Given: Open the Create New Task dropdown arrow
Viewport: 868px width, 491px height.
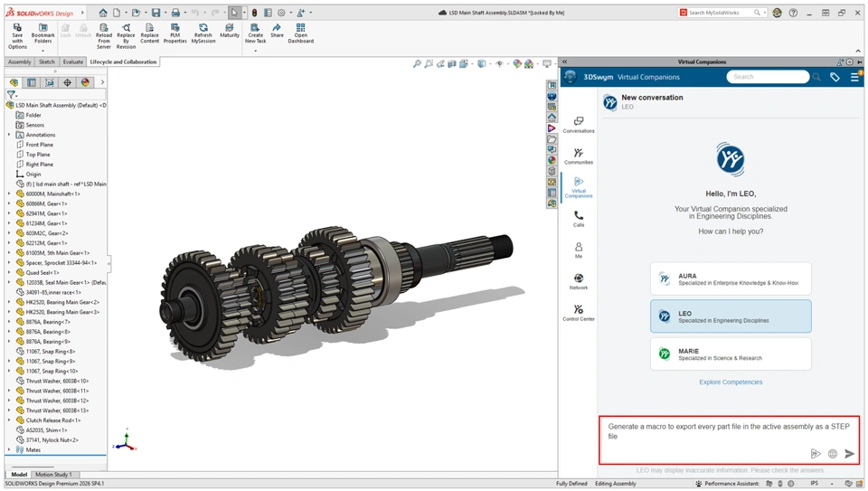Looking at the screenshot, I should 255,51.
